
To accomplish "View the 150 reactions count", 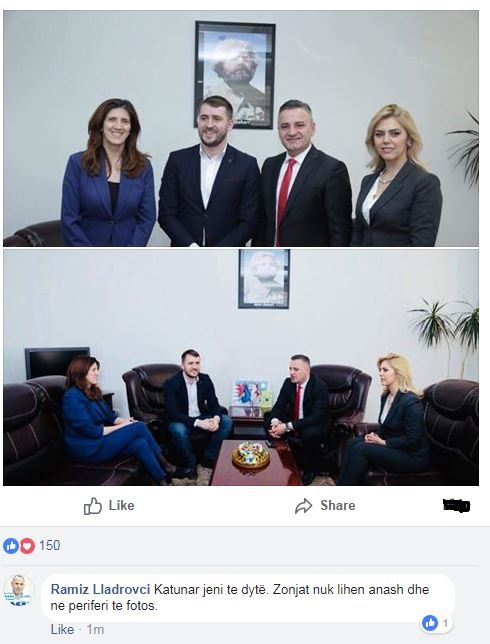I will click(x=50, y=545).
